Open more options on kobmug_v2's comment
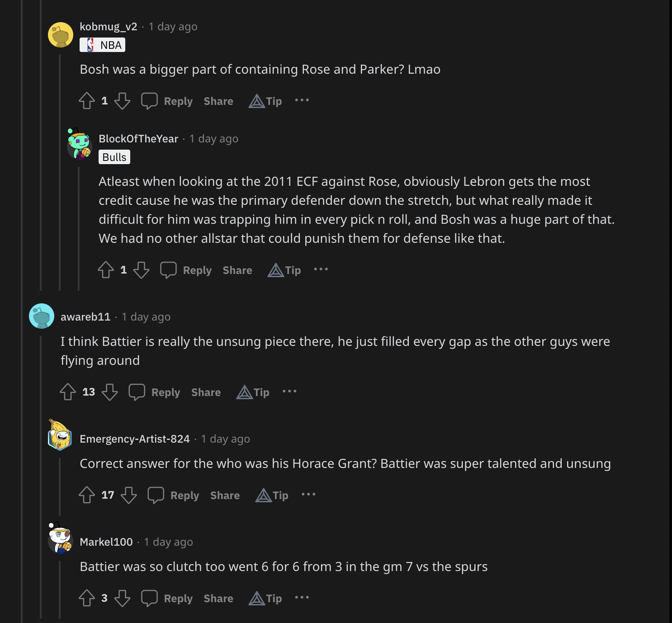The height and width of the screenshot is (623, 672). click(x=302, y=100)
